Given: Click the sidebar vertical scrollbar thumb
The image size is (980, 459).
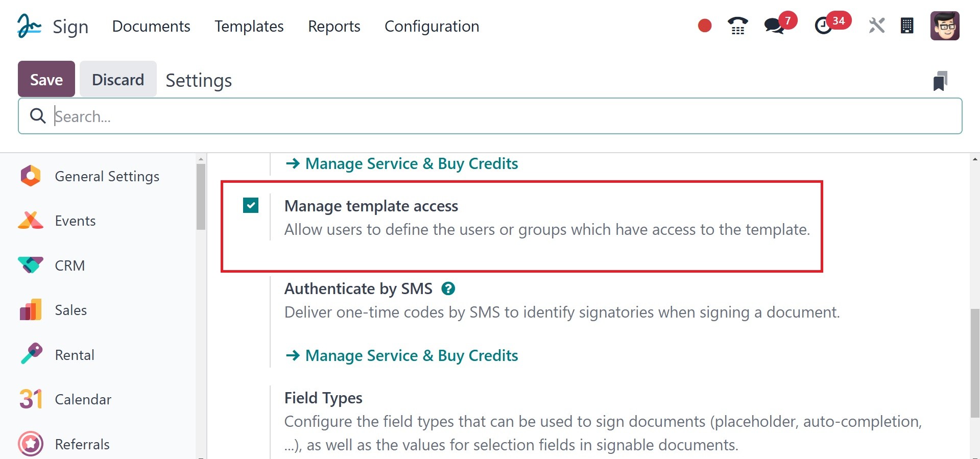Looking at the screenshot, I should point(201,197).
